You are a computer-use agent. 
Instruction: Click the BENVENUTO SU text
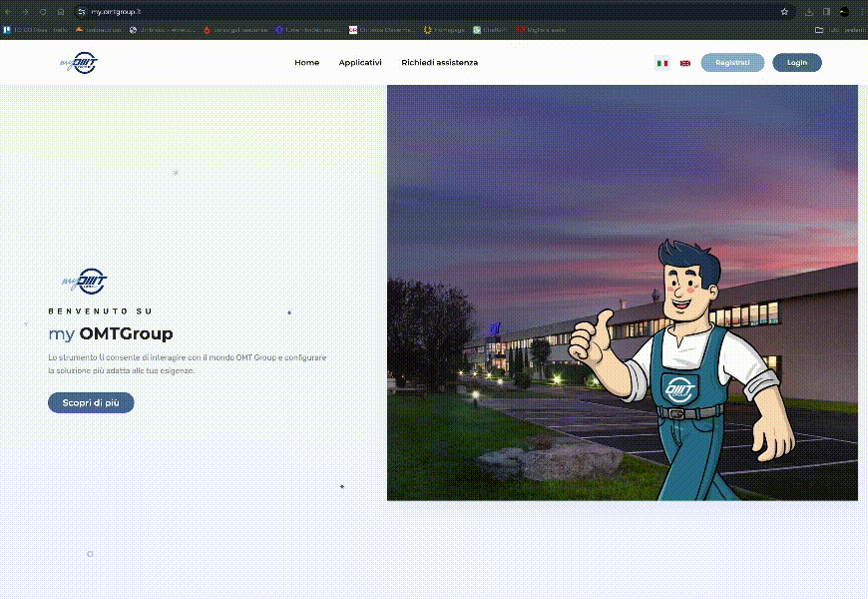click(100, 311)
